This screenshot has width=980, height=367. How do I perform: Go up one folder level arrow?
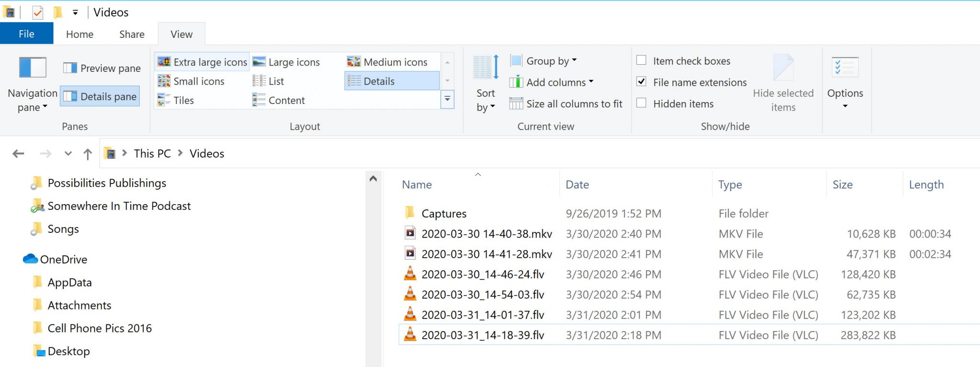88,154
